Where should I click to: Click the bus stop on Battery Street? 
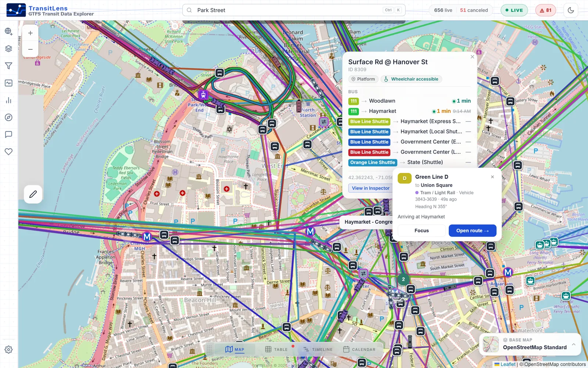click(510, 101)
